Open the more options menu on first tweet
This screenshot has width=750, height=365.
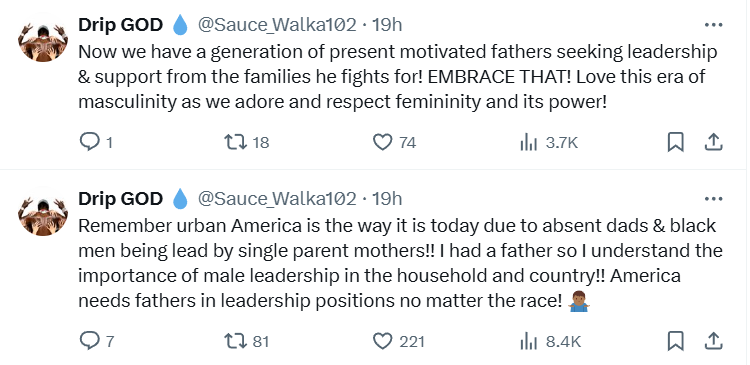(713, 25)
